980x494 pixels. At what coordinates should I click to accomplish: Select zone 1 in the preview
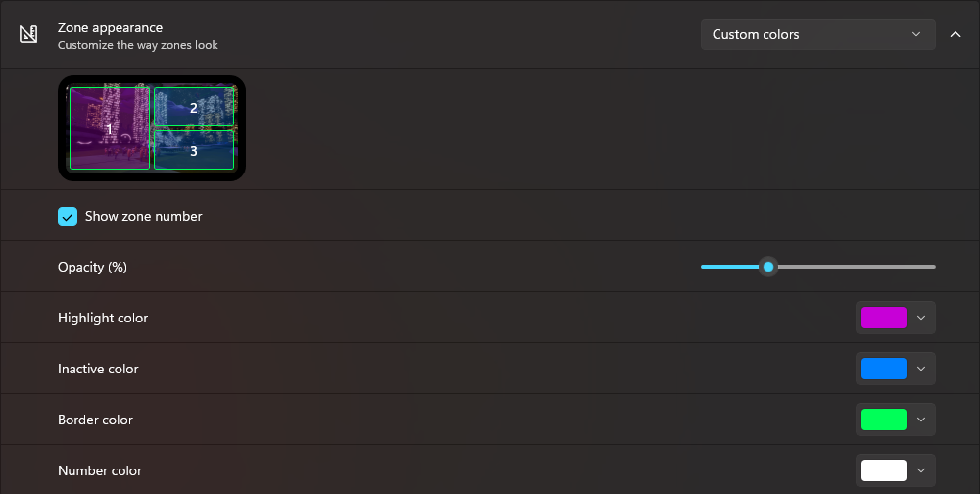tap(110, 128)
